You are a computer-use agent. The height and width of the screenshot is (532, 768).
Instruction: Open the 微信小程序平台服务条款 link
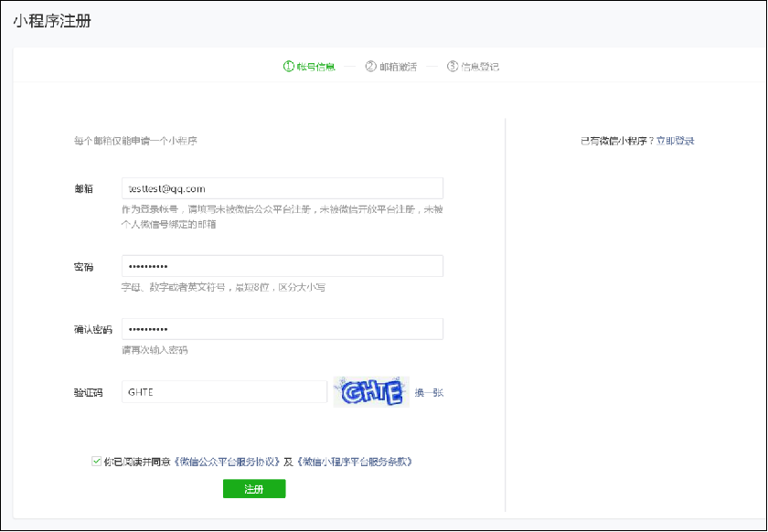coord(355,462)
